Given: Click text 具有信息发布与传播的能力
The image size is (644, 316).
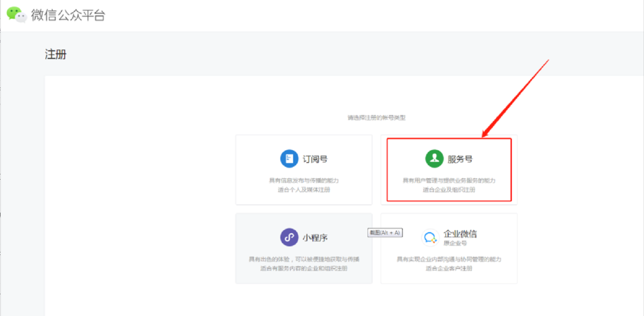Looking at the screenshot, I should [304, 180].
